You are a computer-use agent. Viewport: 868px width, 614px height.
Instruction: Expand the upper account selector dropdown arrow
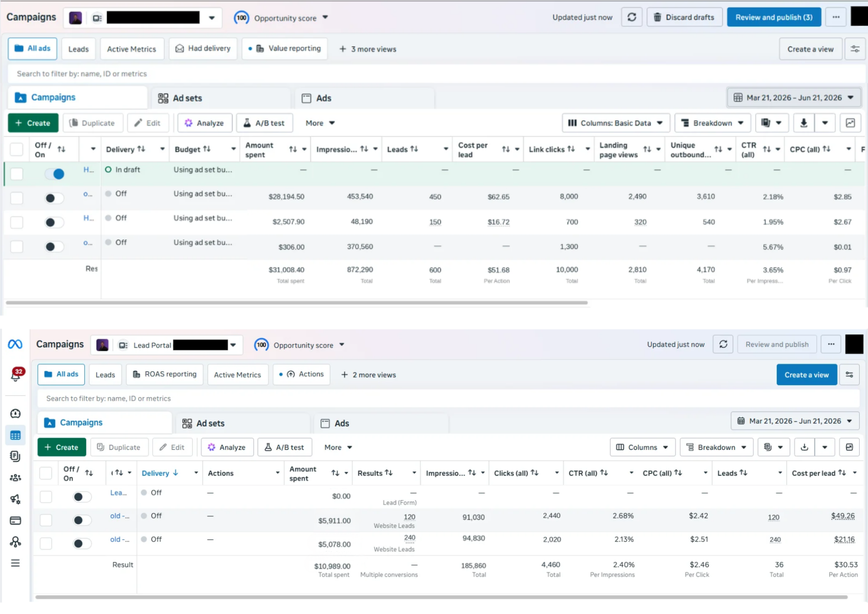coord(212,18)
